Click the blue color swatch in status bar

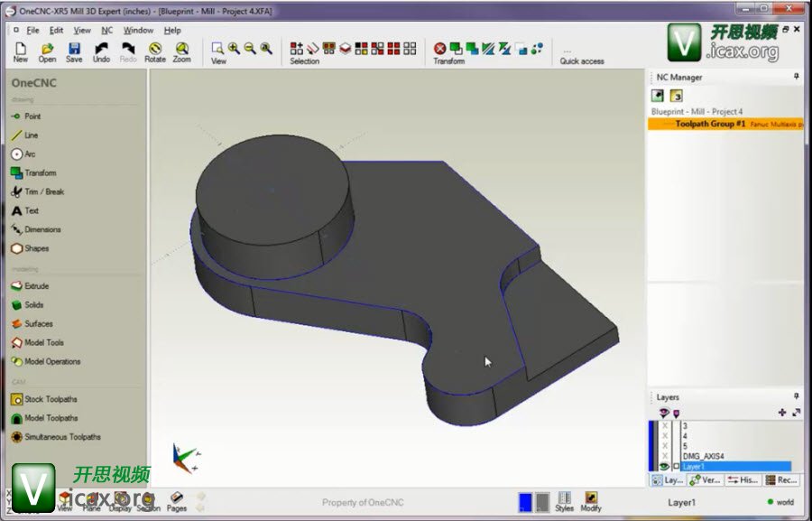525,502
